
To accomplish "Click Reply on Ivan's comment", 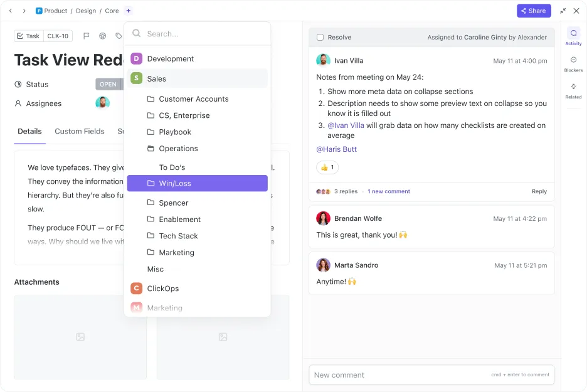I will click(x=539, y=191).
